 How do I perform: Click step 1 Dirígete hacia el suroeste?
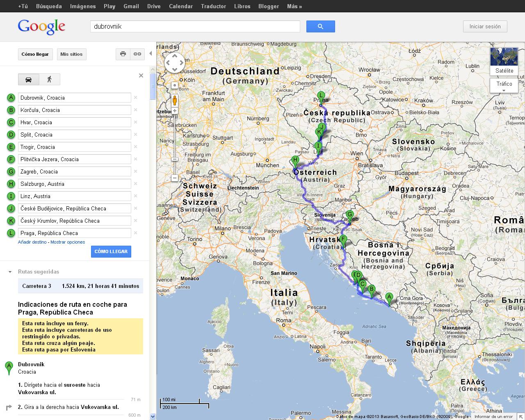point(59,388)
